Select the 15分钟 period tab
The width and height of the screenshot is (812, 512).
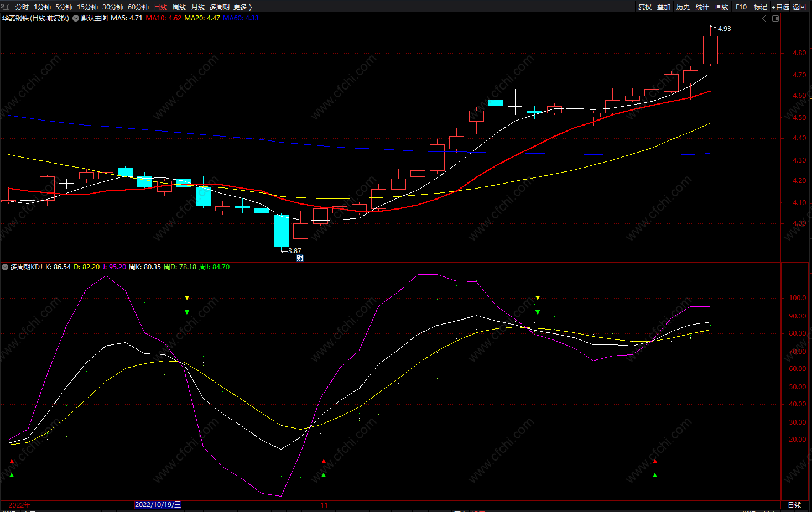87,7
